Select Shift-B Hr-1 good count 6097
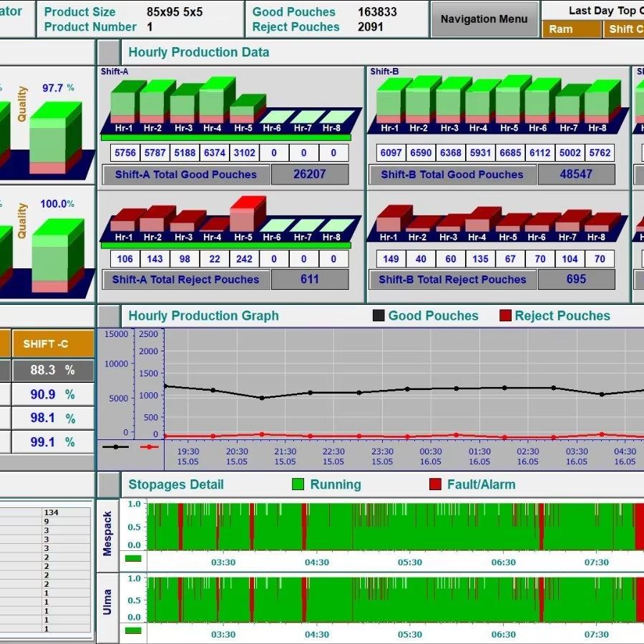 391,153
